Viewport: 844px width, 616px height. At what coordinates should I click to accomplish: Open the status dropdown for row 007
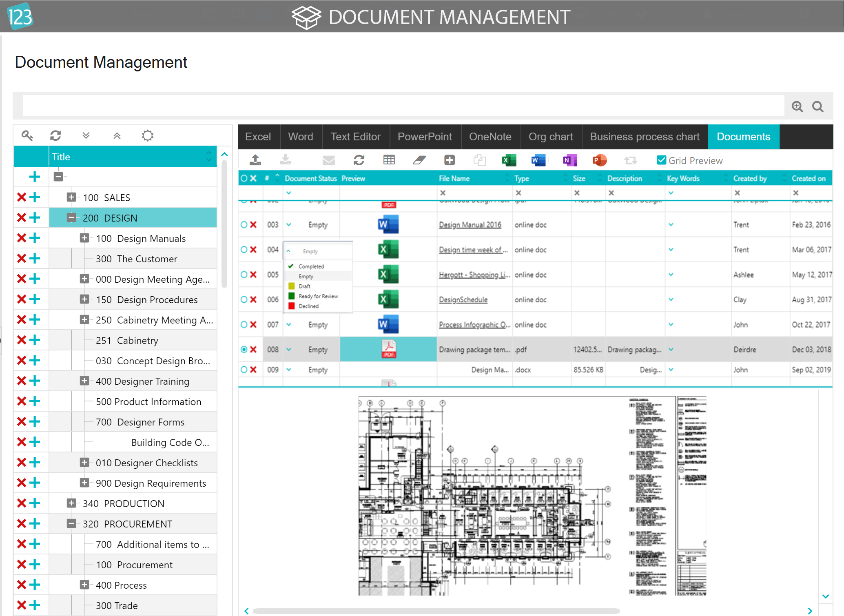[x=289, y=325]
